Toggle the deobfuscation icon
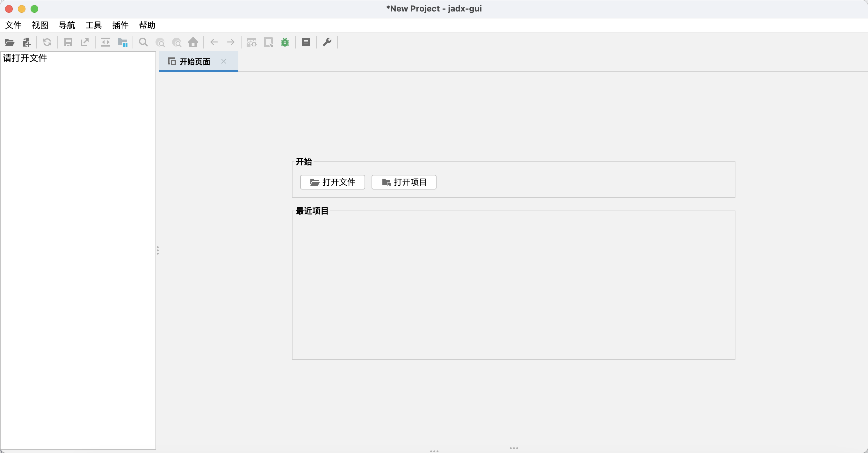The height and width of the screenshot is (453, 868). coord(252,42)
